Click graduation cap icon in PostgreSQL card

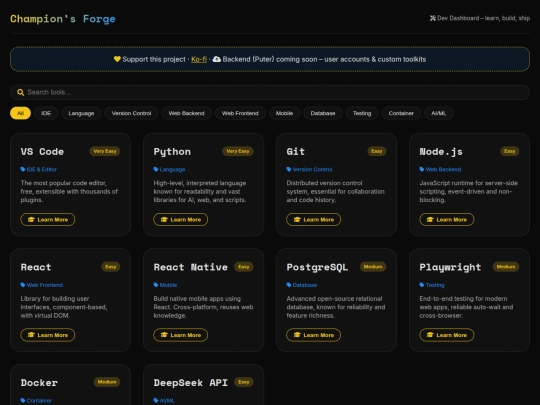click(297, 335)
